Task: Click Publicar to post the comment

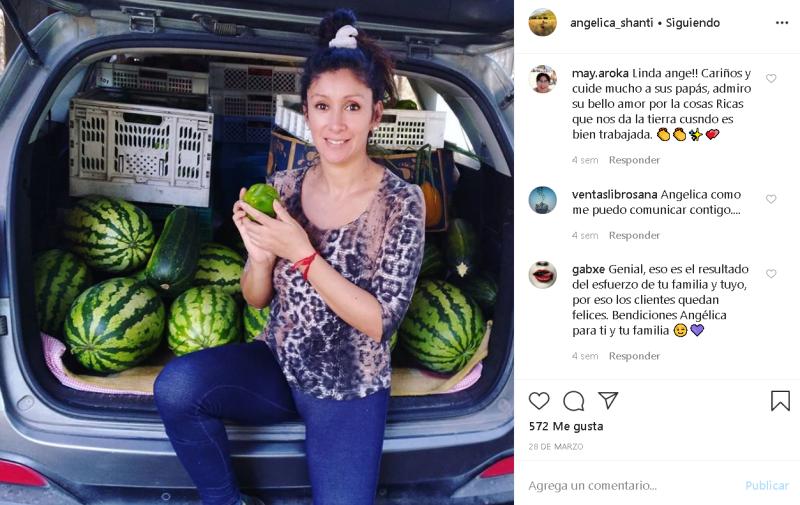Action: 767,486
